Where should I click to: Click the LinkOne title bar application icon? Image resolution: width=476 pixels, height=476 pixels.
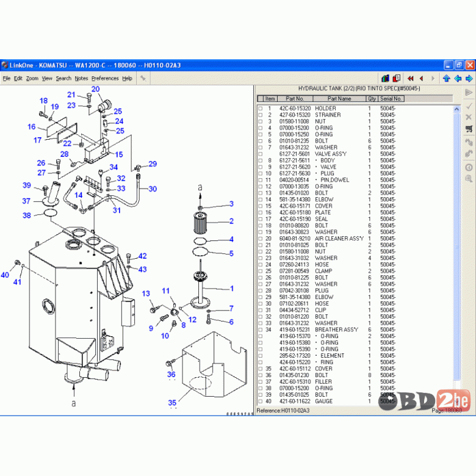pos(4,65)
